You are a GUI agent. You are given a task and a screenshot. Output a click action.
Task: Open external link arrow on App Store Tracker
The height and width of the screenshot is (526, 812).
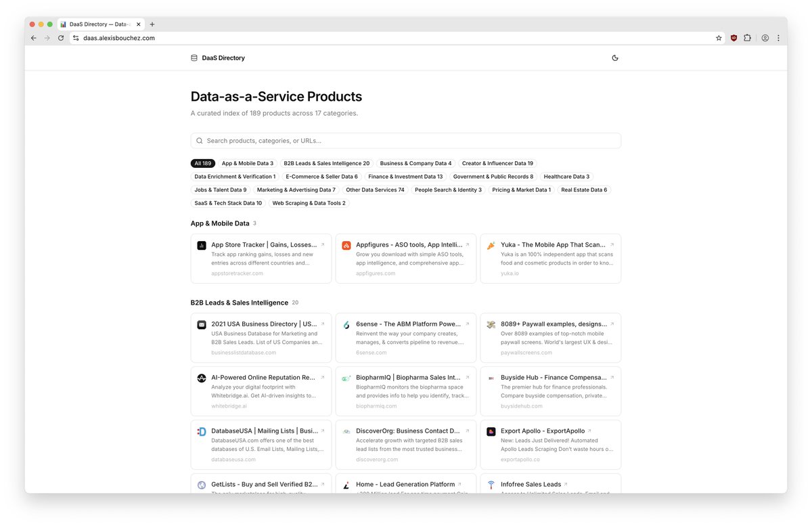323,244
